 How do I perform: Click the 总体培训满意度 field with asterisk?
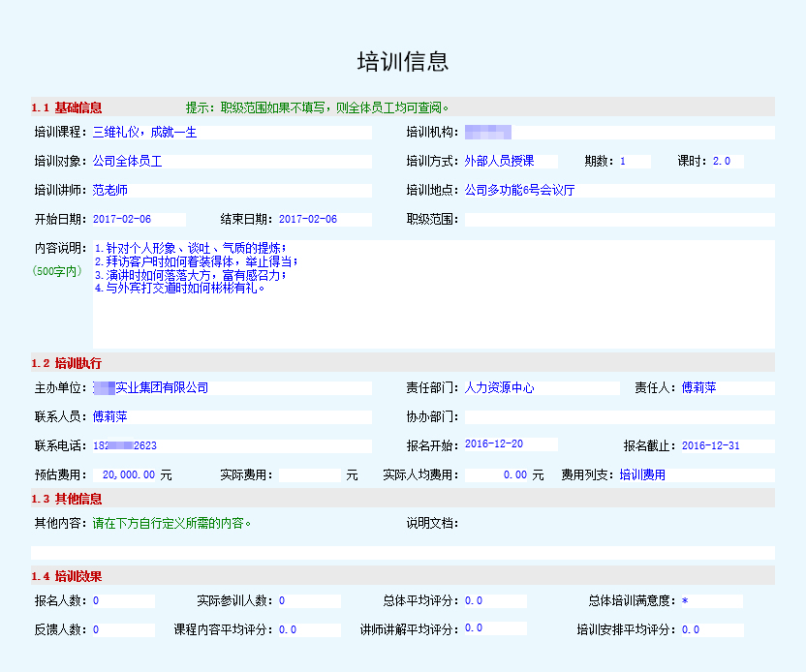point(712,601)
